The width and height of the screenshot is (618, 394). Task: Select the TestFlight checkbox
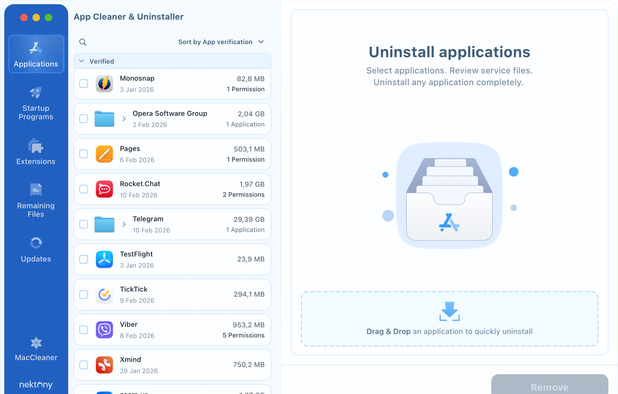84,259
